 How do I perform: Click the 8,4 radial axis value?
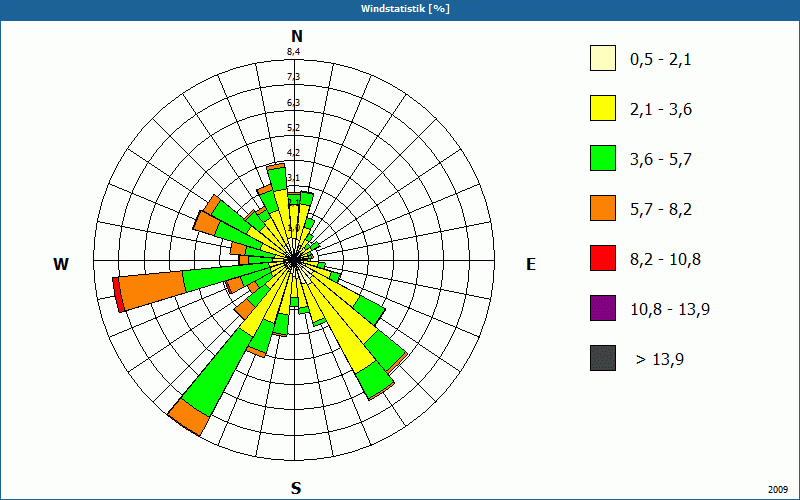(293, 51)
